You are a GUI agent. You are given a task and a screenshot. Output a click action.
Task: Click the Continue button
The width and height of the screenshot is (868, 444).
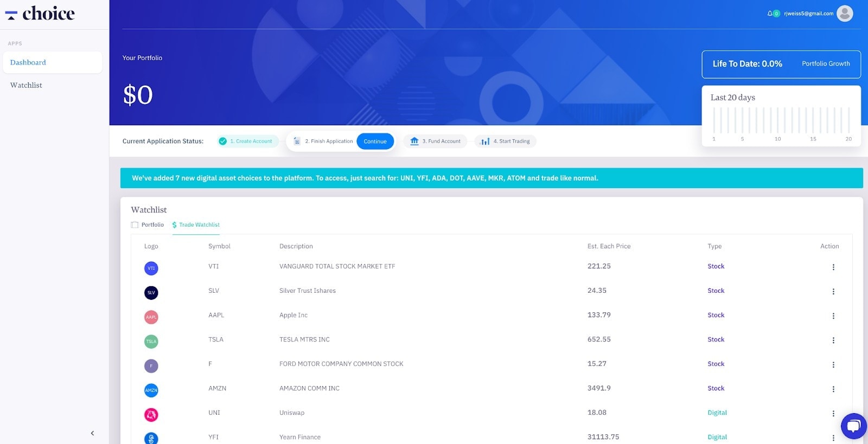375,141
